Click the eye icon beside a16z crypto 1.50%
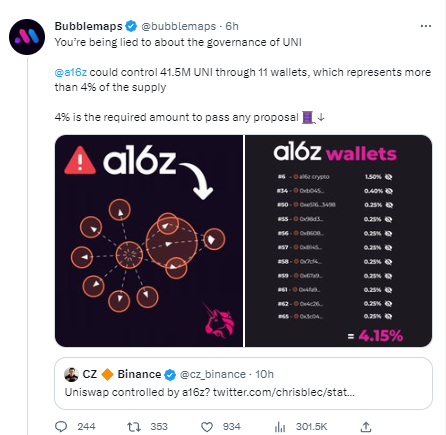 coord(388,177)
